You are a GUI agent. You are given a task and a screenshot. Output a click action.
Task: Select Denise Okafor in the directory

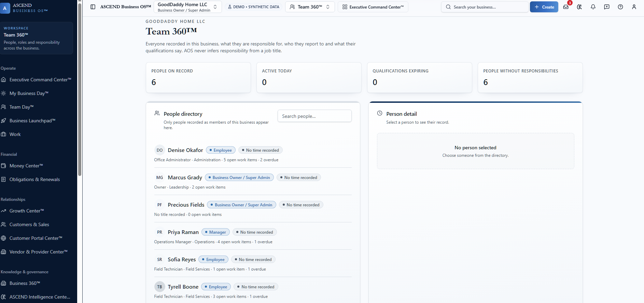(253, 154)
